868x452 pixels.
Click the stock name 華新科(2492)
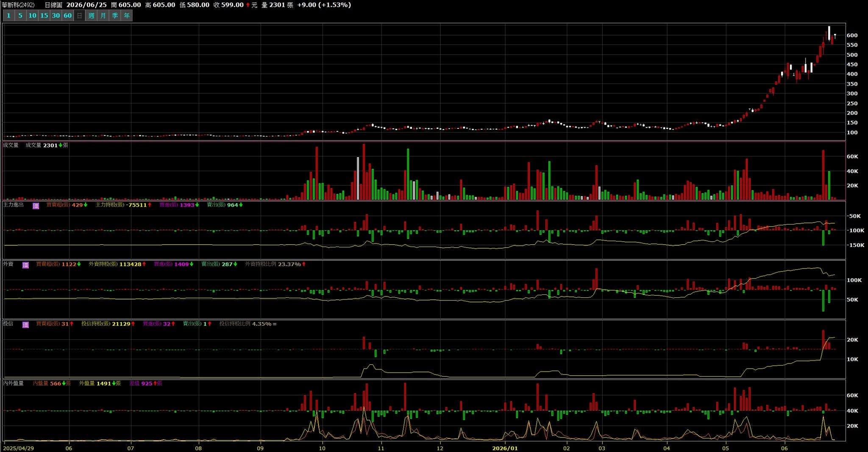coord(19,5)
